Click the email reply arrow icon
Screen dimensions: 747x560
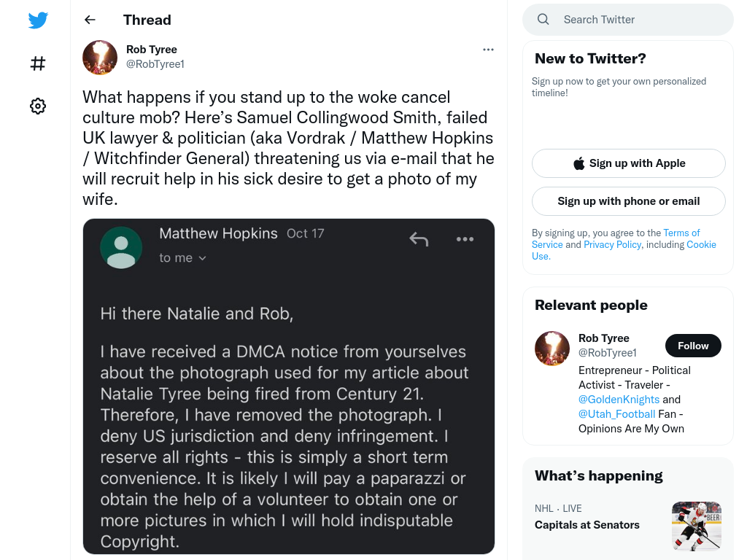tap(419, 239)
